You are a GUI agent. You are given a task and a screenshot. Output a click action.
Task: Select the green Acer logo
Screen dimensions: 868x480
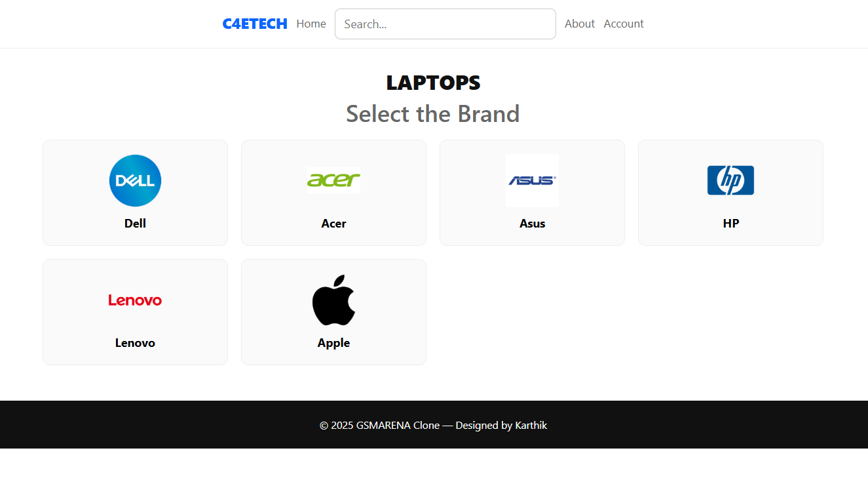pyautogui.click(x=333, y=180)
